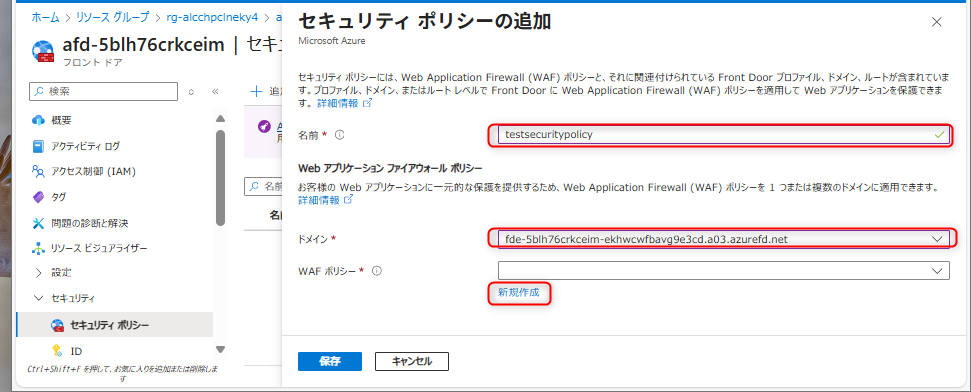Click the security policy icon in sidebar
Image resolution: width=971 pixels, height=392 pixels.
(x=58, y=325)
